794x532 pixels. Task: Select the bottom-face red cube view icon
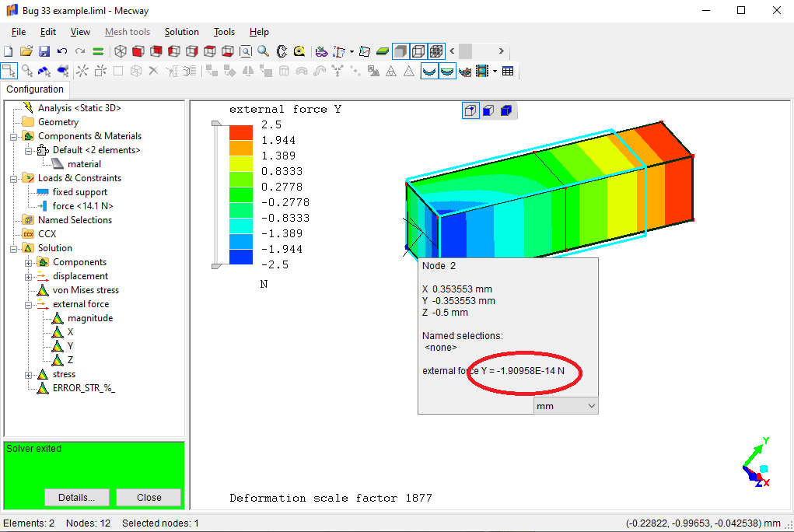click(x=228, y=51)
